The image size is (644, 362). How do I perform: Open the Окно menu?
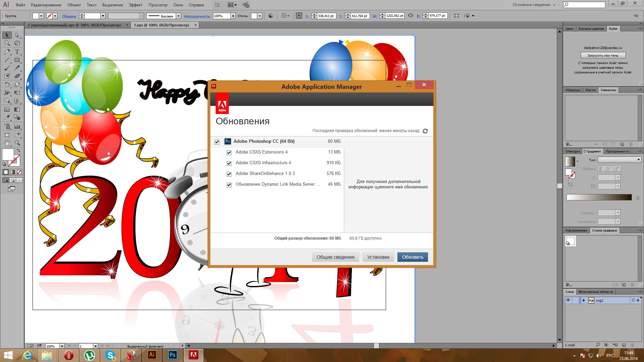[x=178, y=5]
